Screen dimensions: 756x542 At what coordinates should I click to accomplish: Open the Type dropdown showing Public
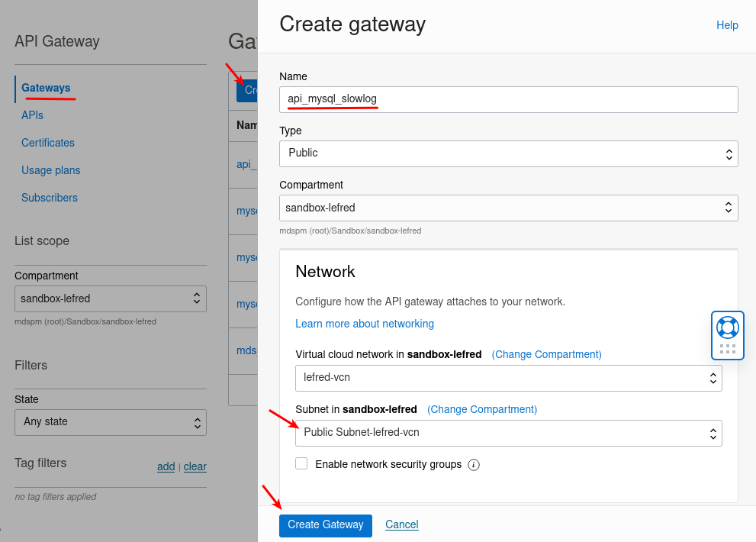tap(507, 153)
